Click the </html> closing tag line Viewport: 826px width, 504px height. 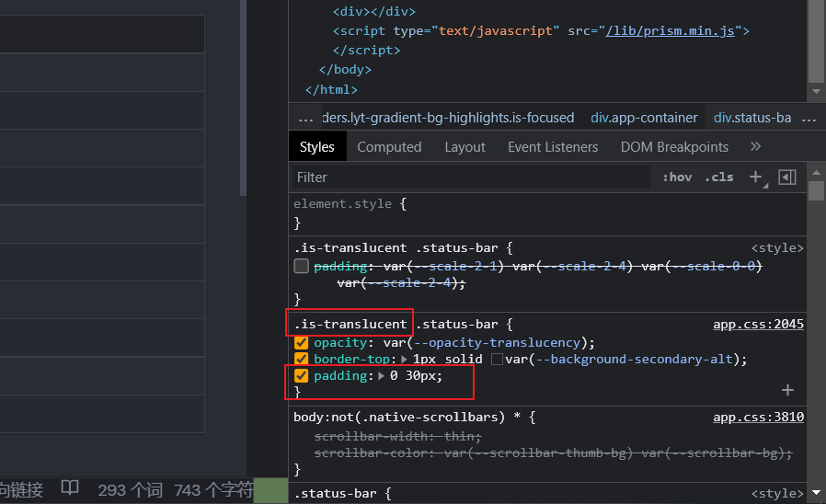tap(331, 89)
